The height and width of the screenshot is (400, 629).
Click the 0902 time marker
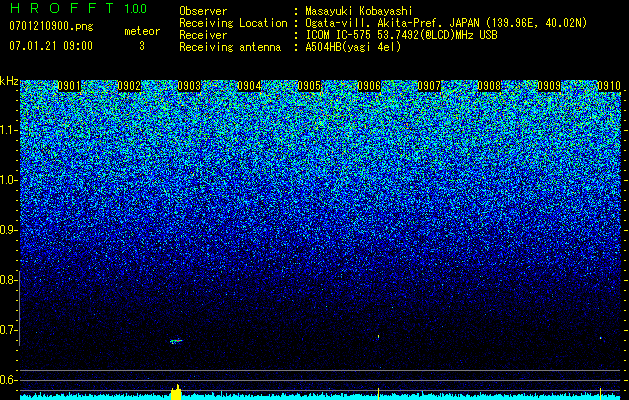129,86
